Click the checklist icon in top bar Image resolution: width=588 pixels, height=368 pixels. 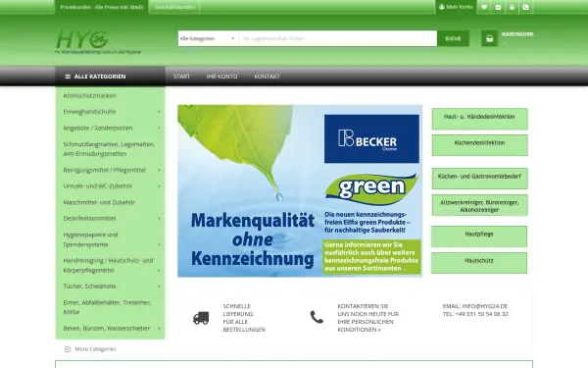[498, 7]
